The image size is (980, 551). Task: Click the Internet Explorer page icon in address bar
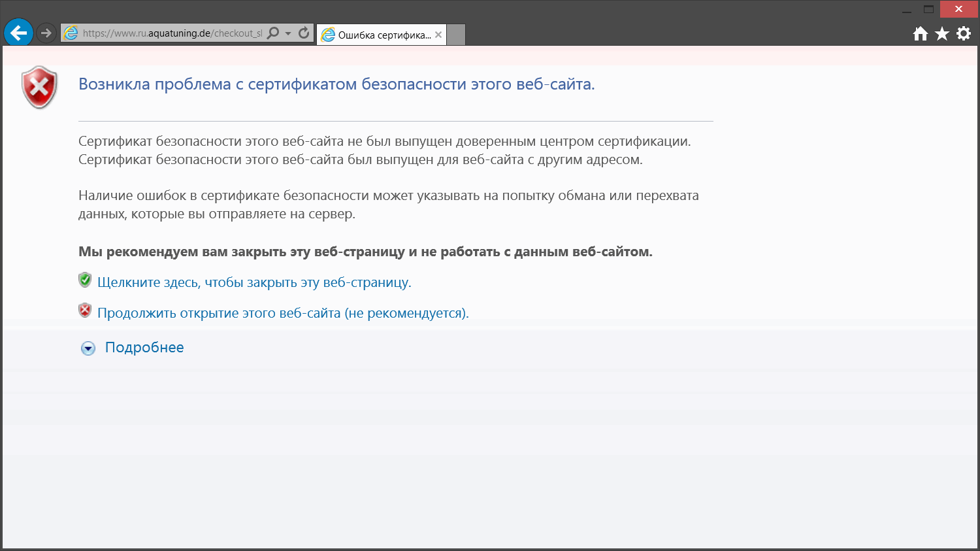tap(71, 33)
